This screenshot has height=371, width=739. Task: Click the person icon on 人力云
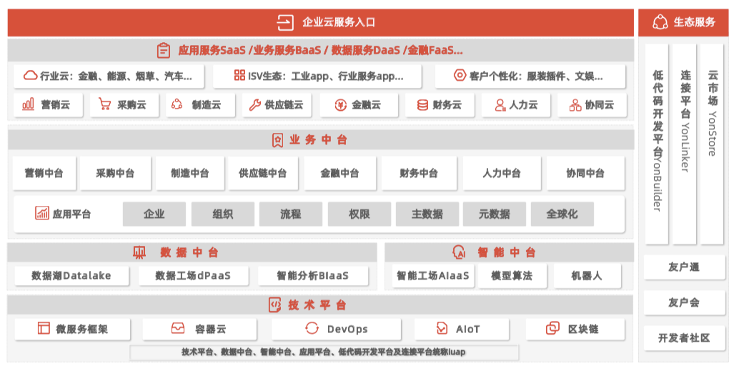click(500, 105)
